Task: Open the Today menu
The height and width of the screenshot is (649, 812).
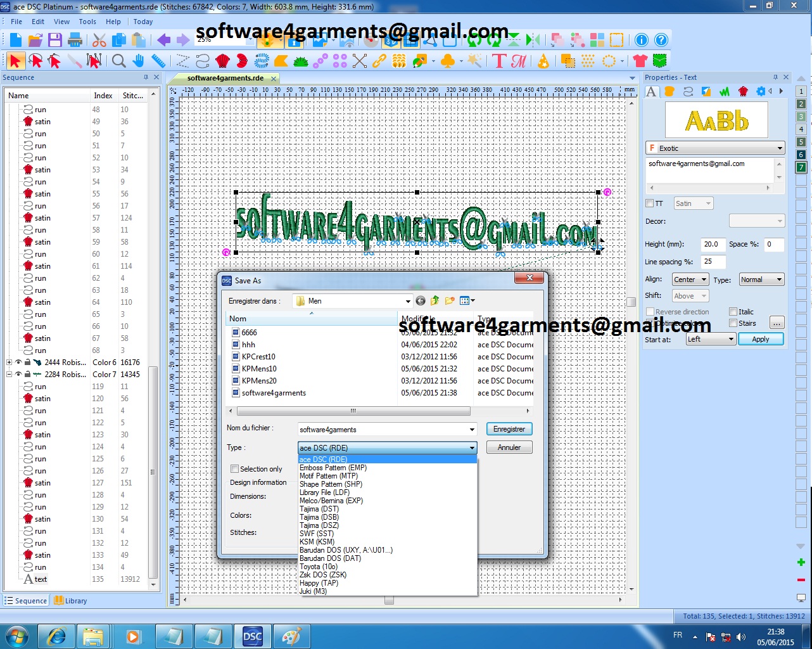Action: pos(143,22)
